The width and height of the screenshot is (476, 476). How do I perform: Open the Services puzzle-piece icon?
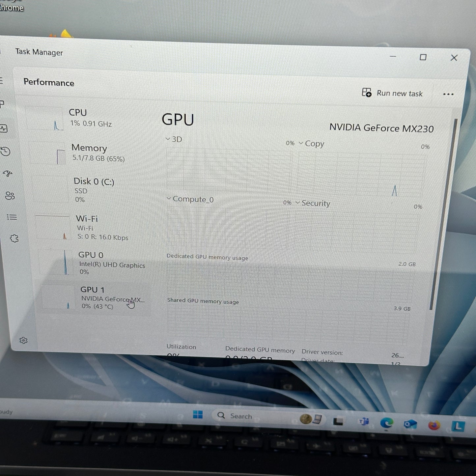[14, 238]
